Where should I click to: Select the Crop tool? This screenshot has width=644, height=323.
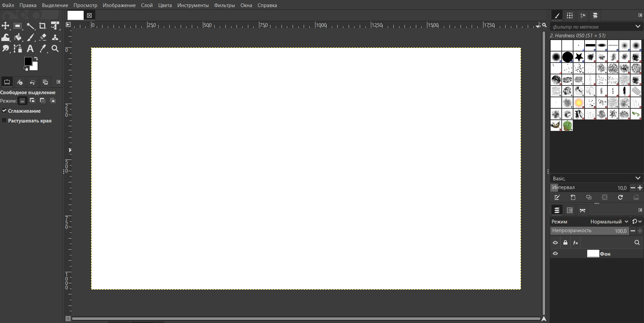click(x=43, y=26)
